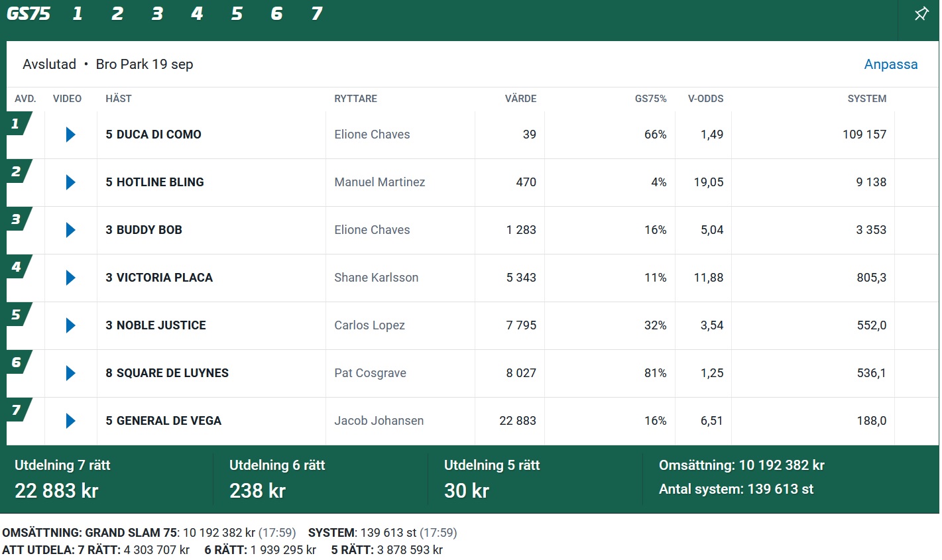The image size is (942, 560).
Task: Open horse 5 Duca Di Como details
Action: tap(153, 135)
